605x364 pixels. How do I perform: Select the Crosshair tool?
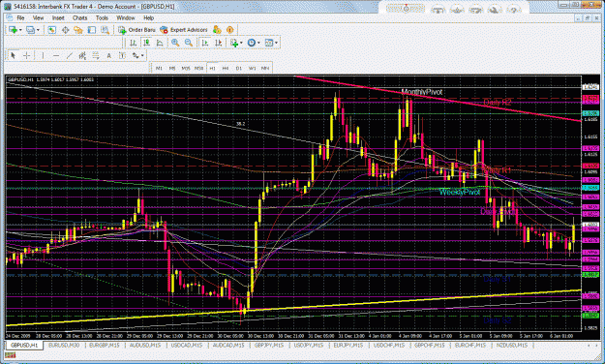27,56
